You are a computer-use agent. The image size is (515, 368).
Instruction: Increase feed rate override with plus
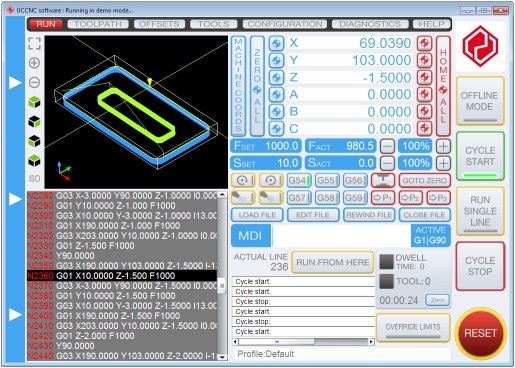443,146
